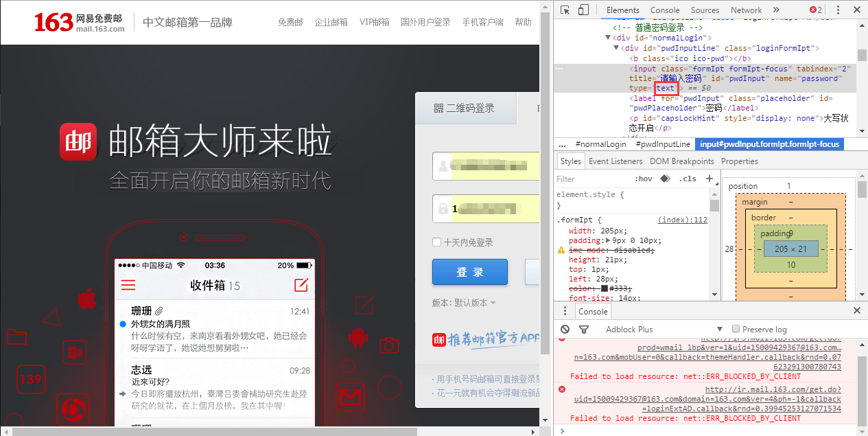The image size is (868, 436).
Task: Open the VIP邮箱 navigation link
Action: [375, 22]
